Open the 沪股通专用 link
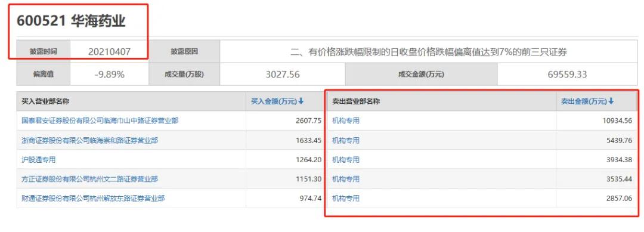The image size is (644, 232). (38, 160)
